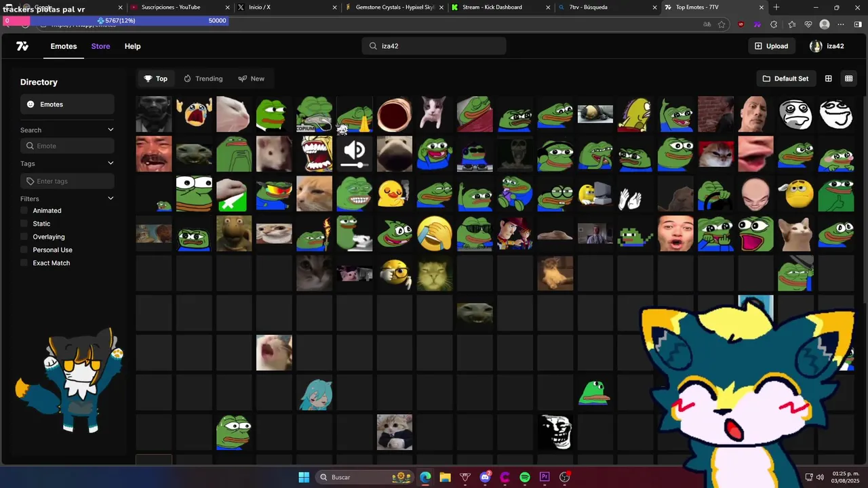Click the Emote search field
This screenshot has width=868, height=488.
click(x=67, y=146)
